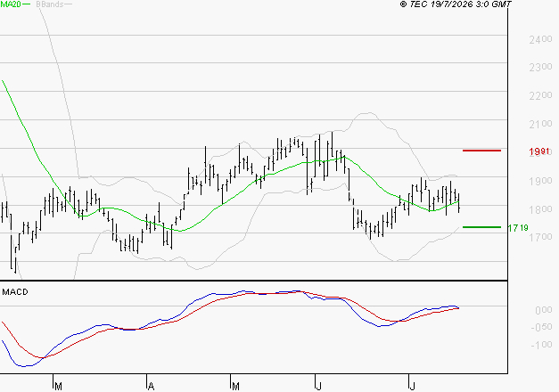
Task: Click the second M month label
Action: pos(235,387)
